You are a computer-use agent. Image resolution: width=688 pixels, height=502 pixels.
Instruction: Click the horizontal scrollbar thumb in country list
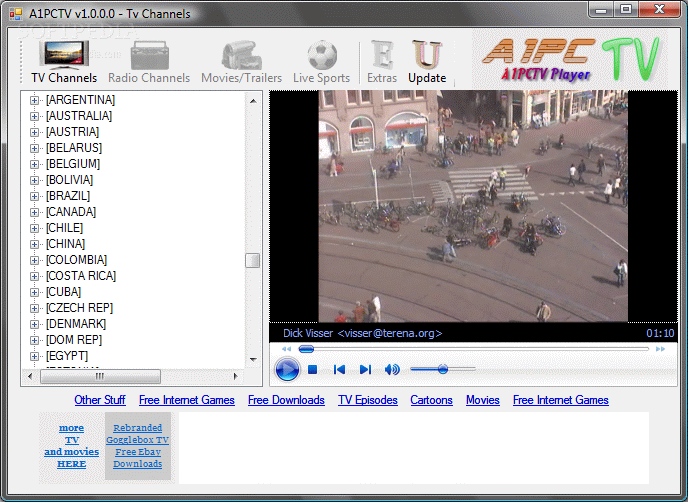click(100, 376)
